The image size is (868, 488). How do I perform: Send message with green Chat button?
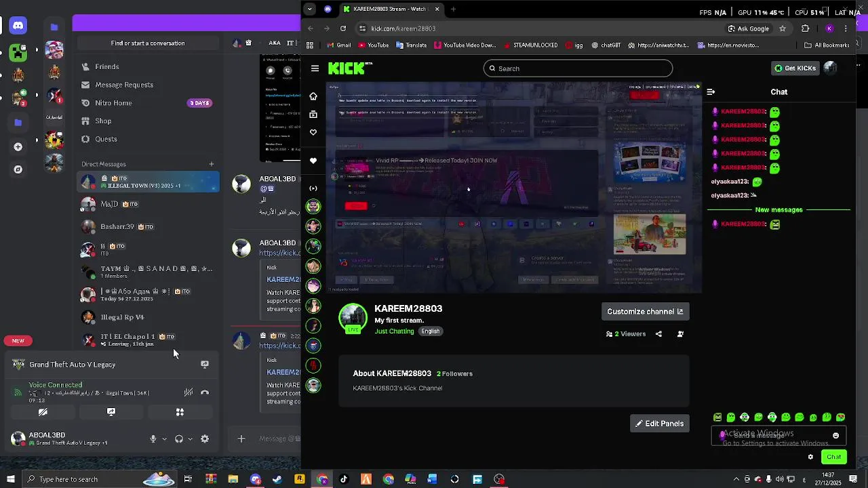pyautogui.click(x=833, y=457)
